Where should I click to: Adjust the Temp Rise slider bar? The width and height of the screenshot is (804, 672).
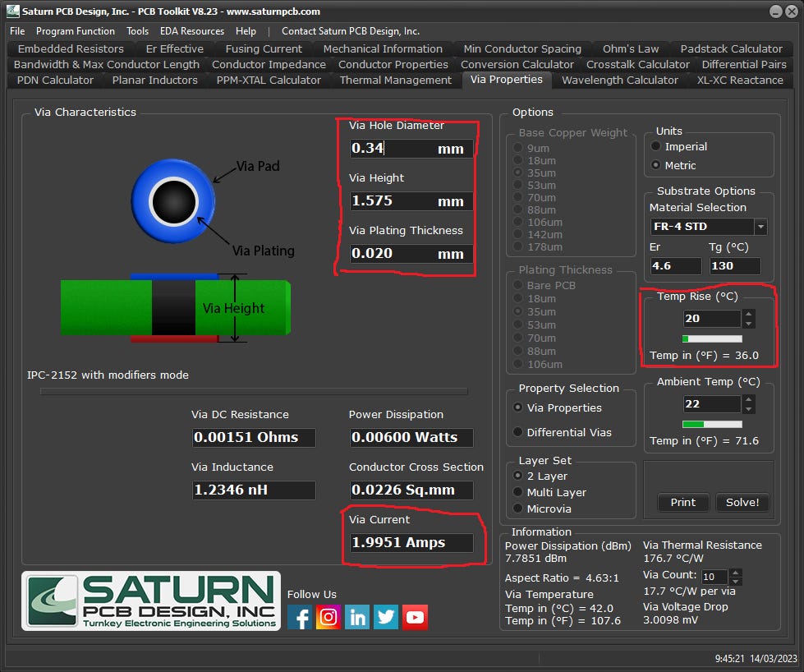click(x=712, y=338)
